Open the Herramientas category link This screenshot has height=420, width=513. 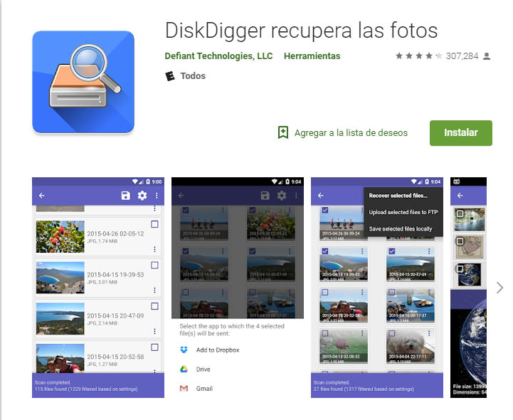312,56
